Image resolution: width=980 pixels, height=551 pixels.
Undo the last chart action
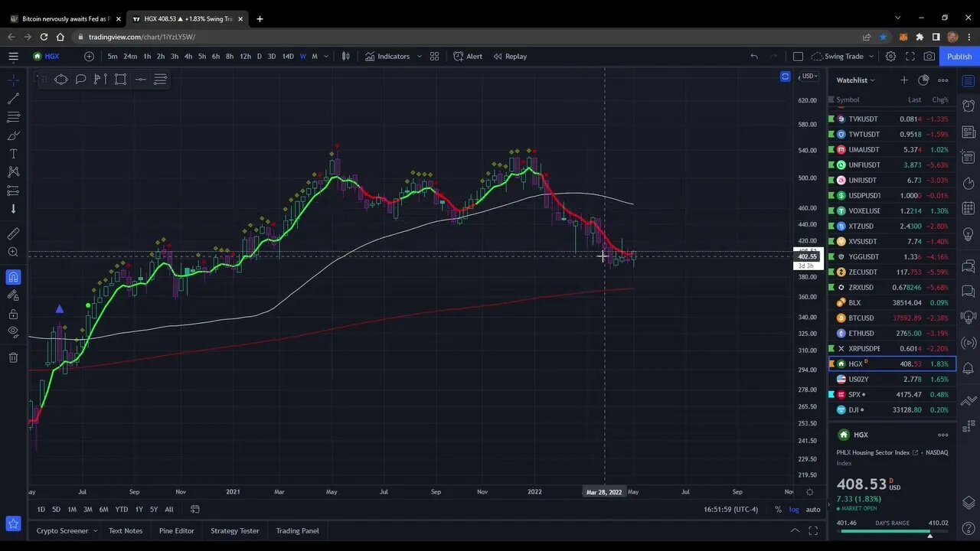click(754, 56)
